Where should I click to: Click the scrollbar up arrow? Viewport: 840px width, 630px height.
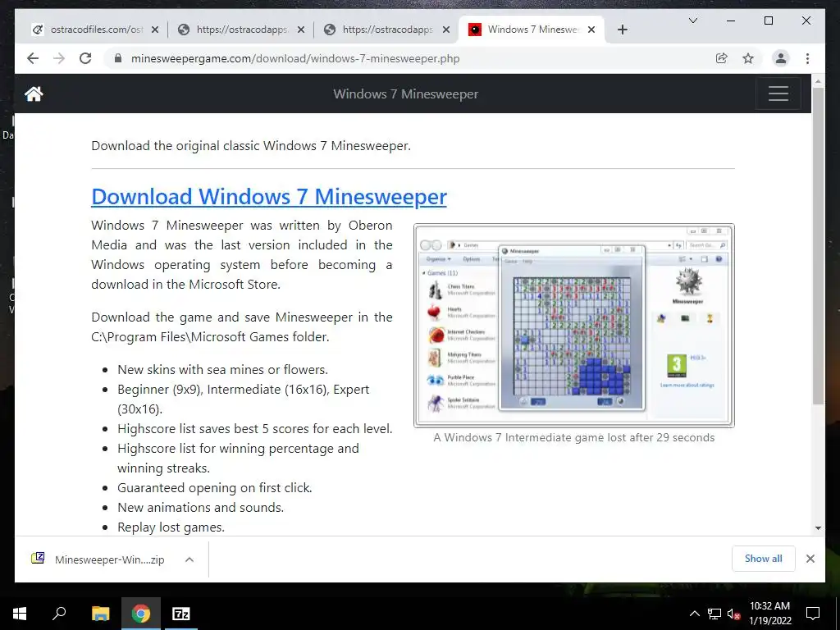(818, 81)
